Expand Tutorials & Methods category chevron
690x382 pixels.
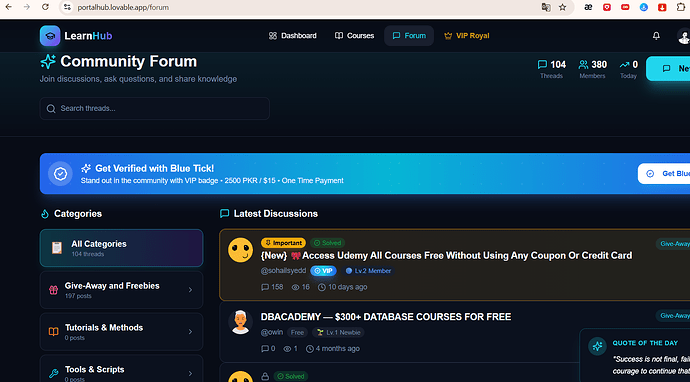click(190, 331)
